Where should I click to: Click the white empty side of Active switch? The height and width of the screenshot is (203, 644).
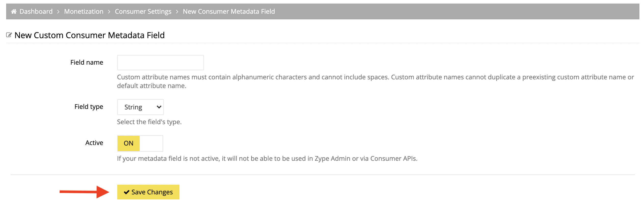151,143
